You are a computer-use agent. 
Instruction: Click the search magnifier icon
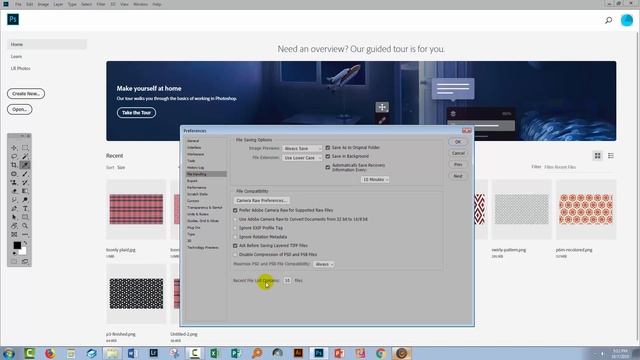(x=608, y=20)
